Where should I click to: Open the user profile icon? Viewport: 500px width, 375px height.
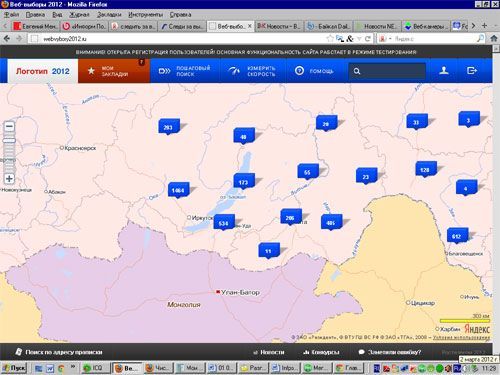point(444,71)
